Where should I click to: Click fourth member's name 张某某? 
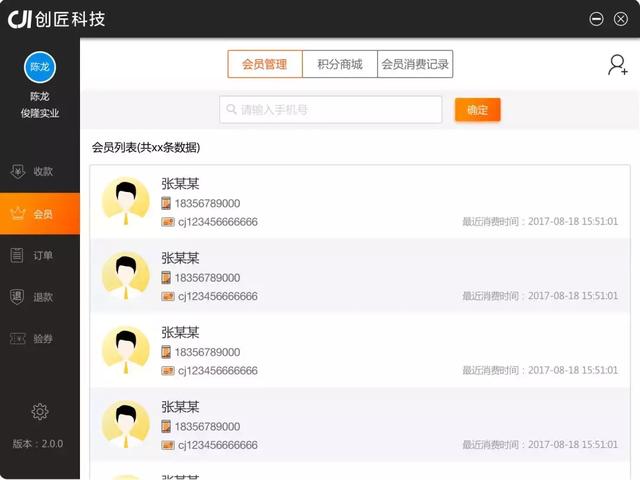click(x=180, y=407)
